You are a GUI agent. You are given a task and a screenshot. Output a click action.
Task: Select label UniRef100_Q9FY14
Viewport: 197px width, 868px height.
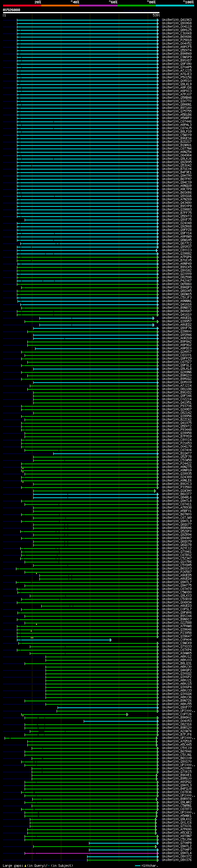177,233
